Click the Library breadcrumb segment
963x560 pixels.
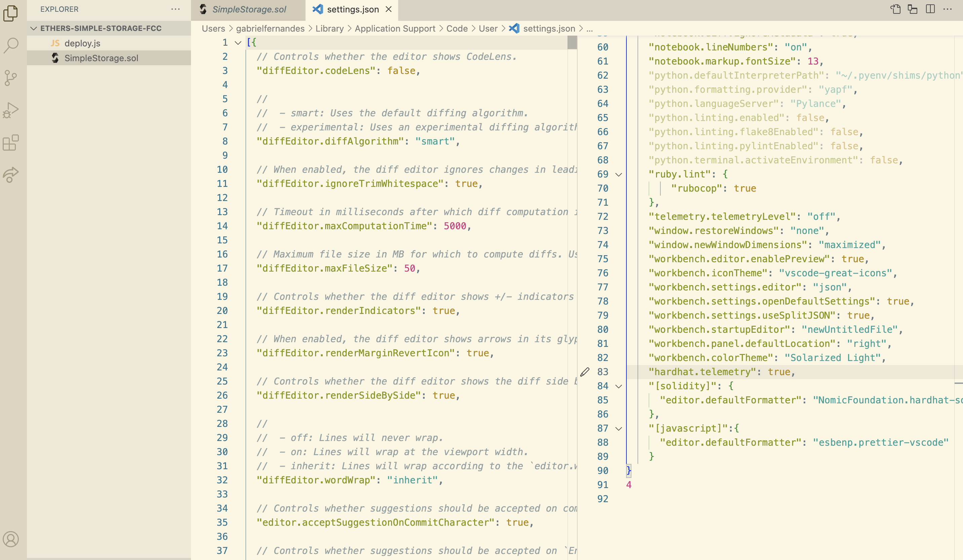(330, 29)
